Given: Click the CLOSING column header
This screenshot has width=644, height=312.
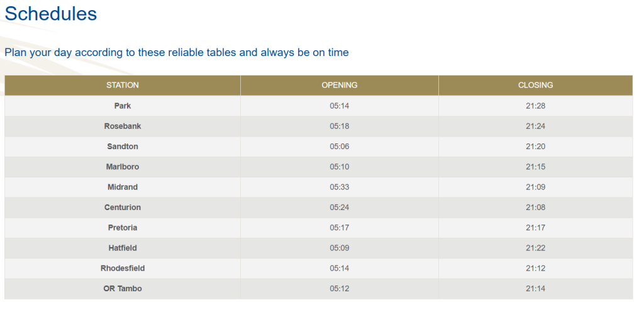Looking at the screenshot, I should point(535,85).
